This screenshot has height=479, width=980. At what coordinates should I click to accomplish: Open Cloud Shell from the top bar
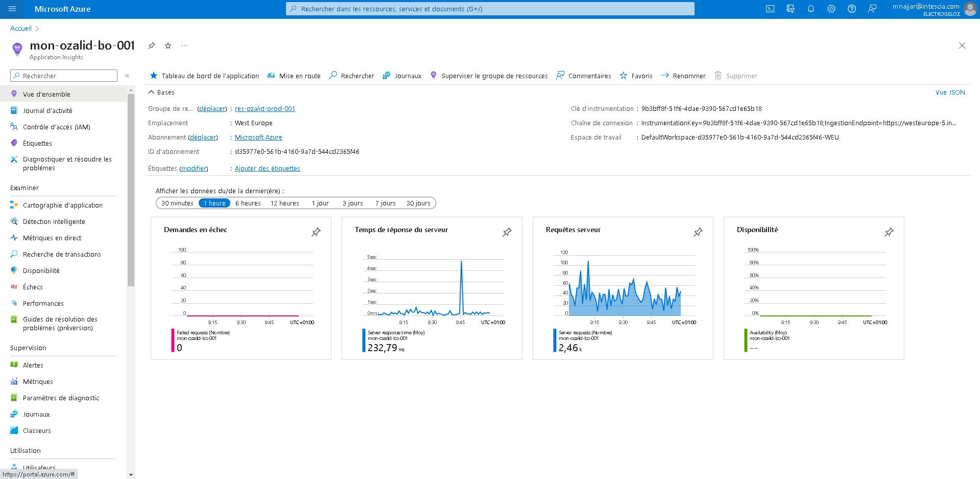tap(770, 9)
